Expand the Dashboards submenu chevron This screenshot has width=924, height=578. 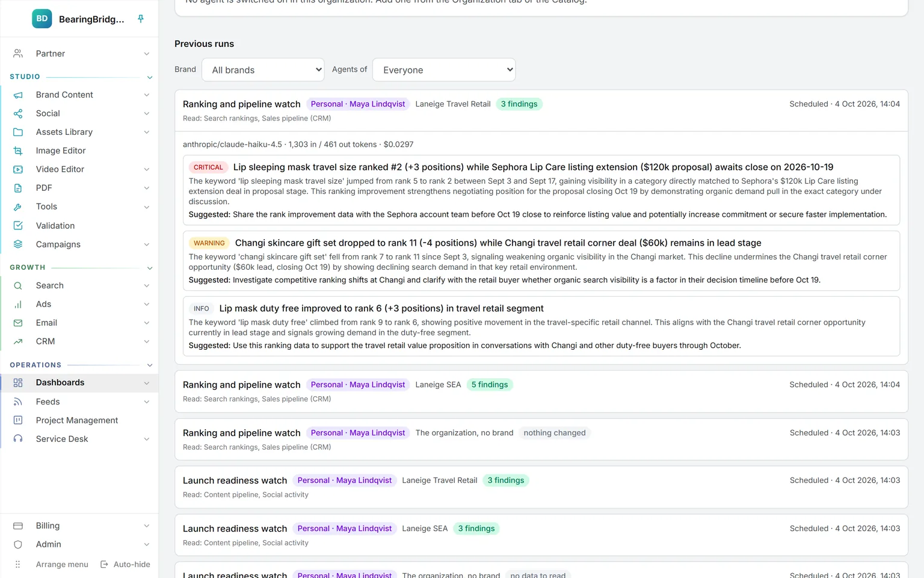(147, 384)
